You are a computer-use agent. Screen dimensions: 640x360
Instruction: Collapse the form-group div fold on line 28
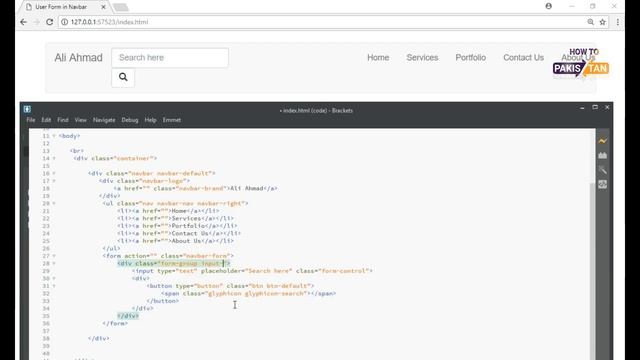point(54,264)
